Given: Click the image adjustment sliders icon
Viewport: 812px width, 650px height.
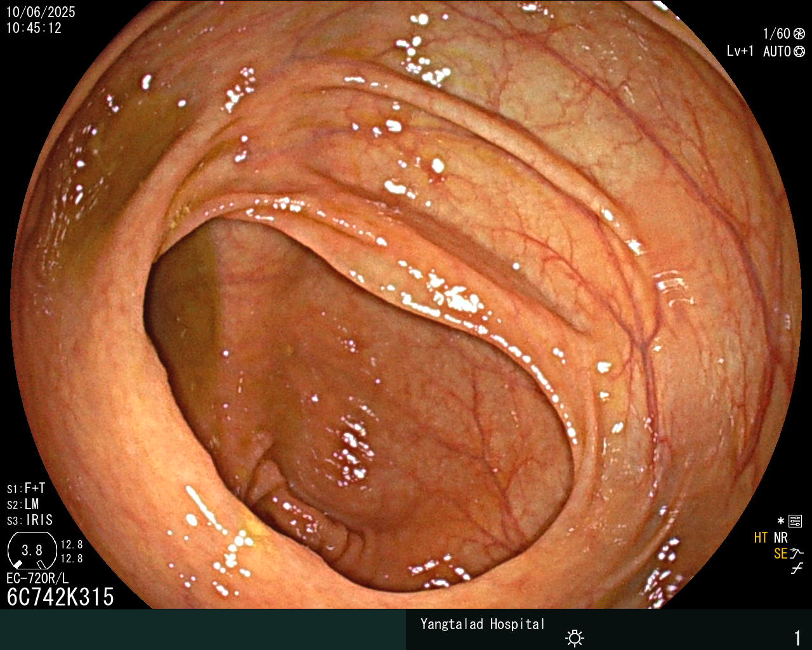Looking at the screenshot, I should (x=795, y=522).
